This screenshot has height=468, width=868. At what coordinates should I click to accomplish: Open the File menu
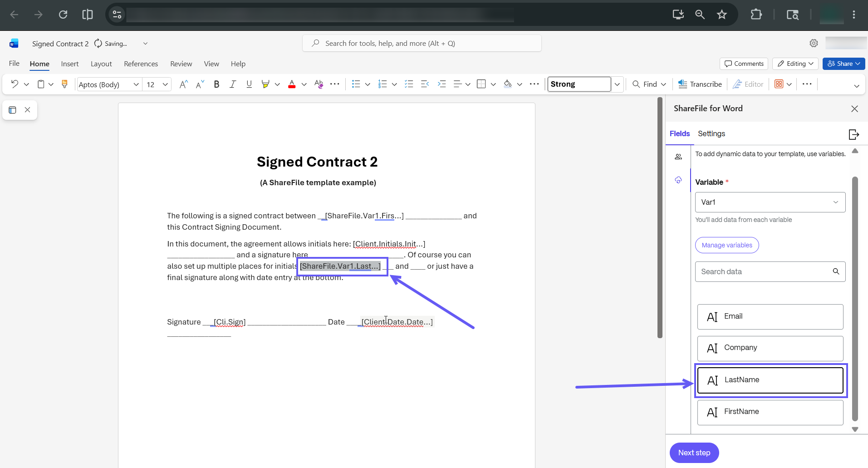click(14, 64)
